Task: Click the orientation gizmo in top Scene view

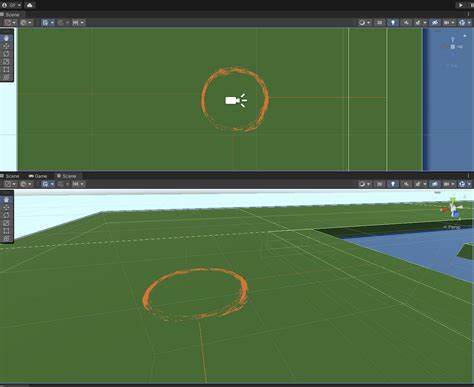Action: [x=453, y=46]
